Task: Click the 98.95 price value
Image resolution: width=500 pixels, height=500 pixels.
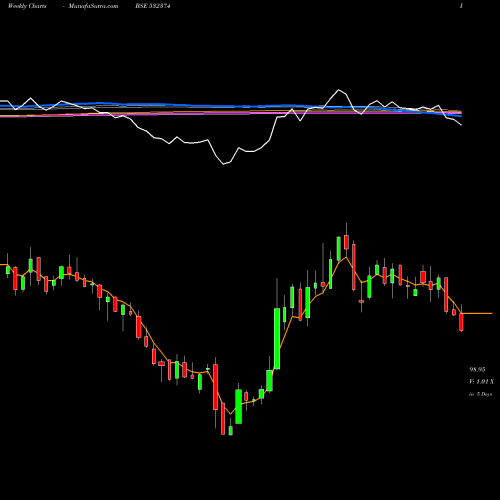Action: (477, 369)
